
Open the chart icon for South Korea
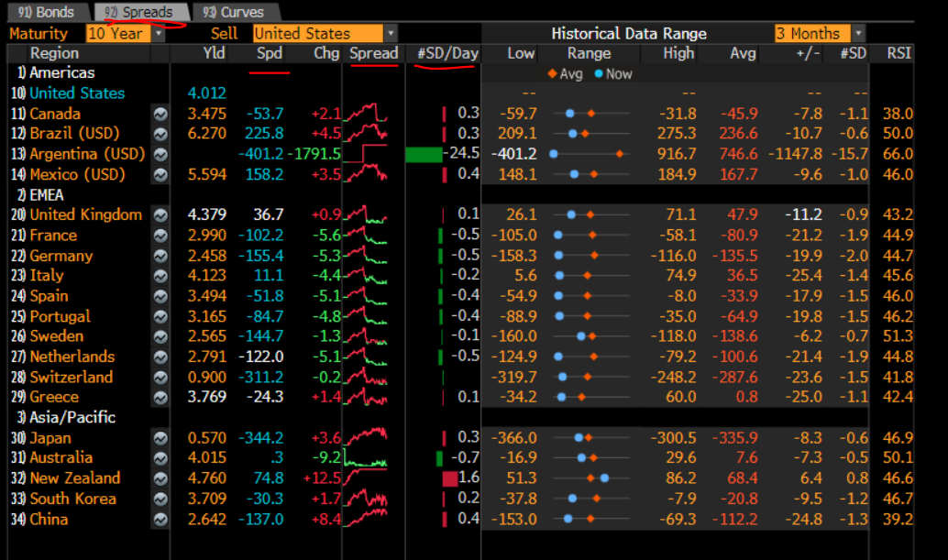click(160, 499)
